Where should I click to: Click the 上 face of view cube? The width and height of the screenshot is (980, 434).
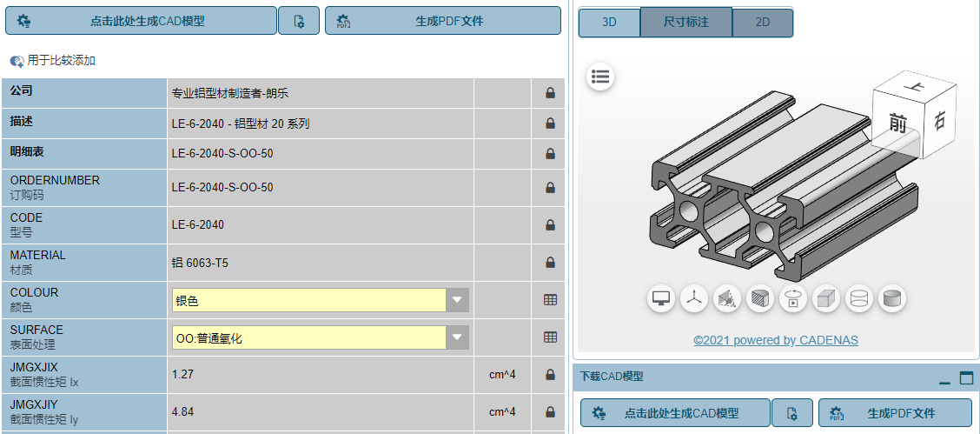pyautogui.click(x=916, y=87)
